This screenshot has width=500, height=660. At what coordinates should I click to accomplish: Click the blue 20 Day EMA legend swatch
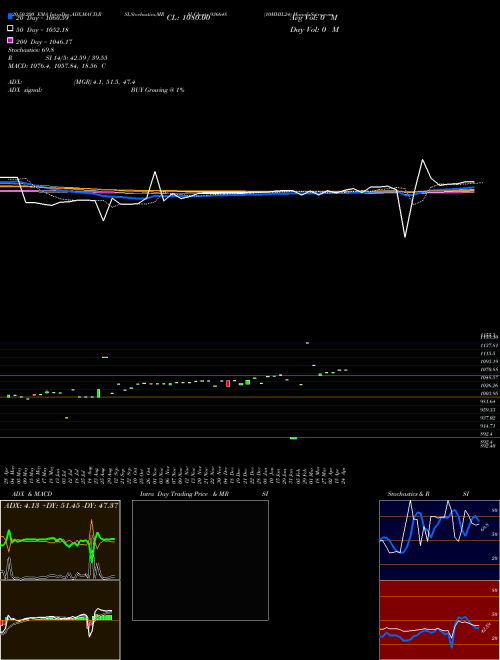pyautogui.click(x=10, y=17)
